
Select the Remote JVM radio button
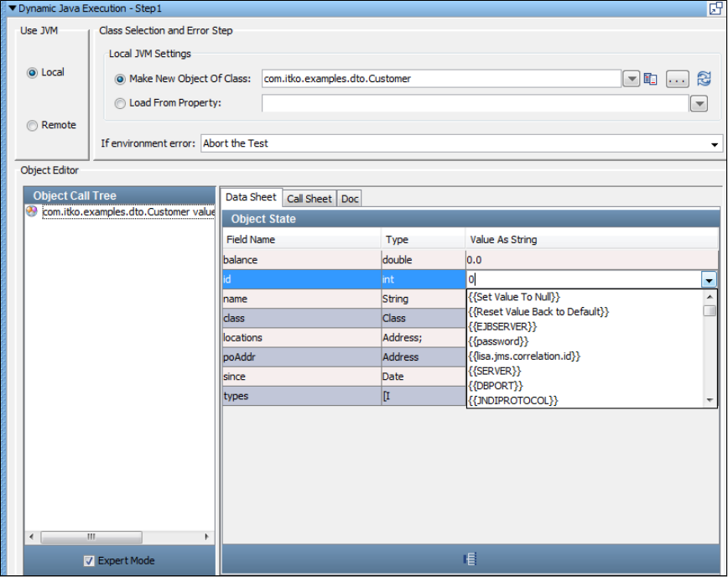pos(32,125)
